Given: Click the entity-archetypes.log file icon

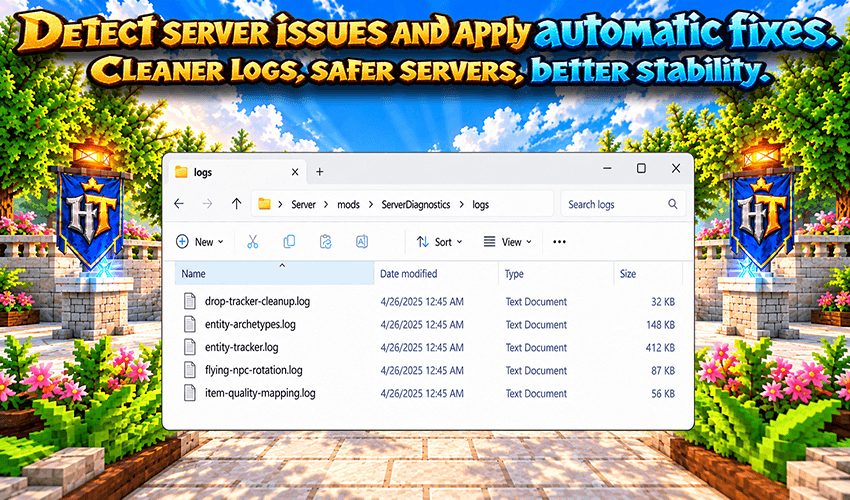Looking at the screenshot, I should point(190,324).
